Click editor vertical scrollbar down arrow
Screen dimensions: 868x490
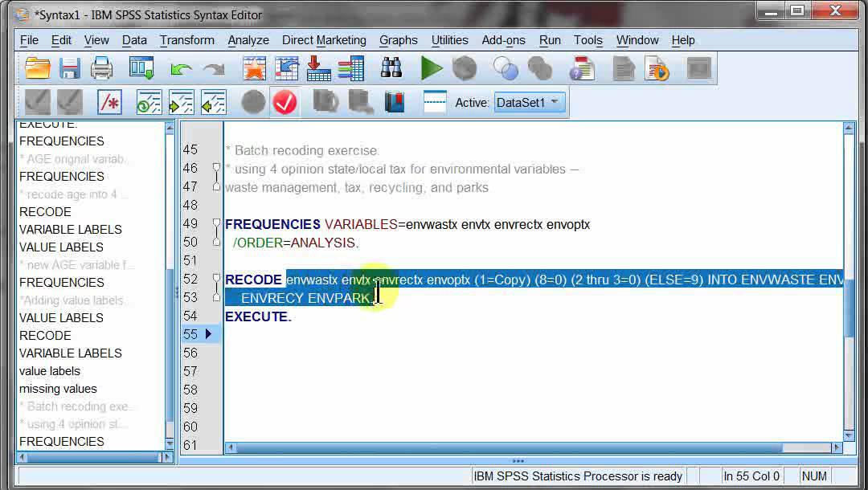[849, 435]
